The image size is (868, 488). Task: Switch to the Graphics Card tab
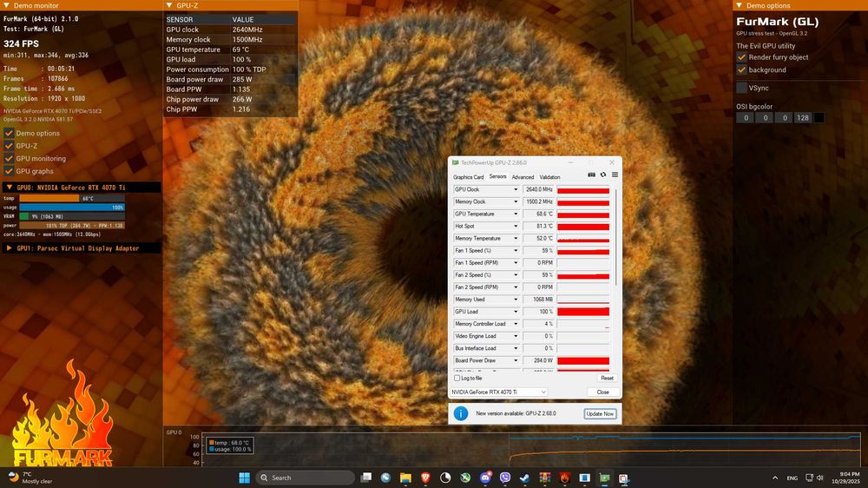point(469,177)
